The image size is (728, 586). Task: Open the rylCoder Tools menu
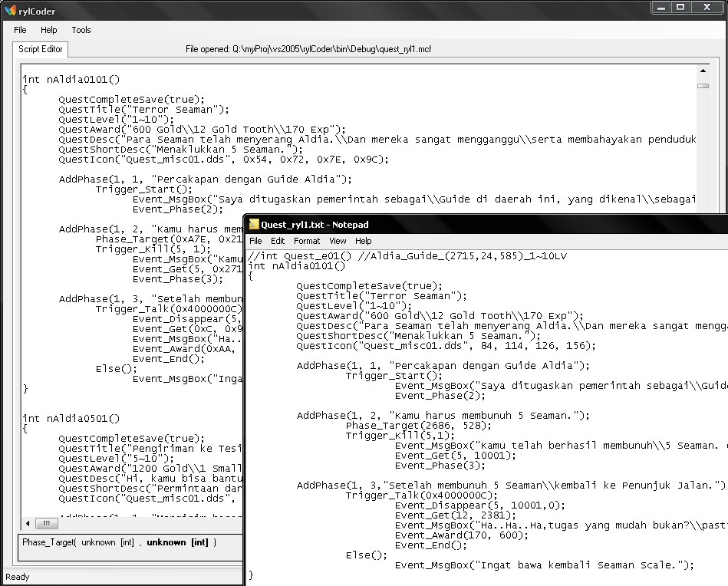pos(81,30)
